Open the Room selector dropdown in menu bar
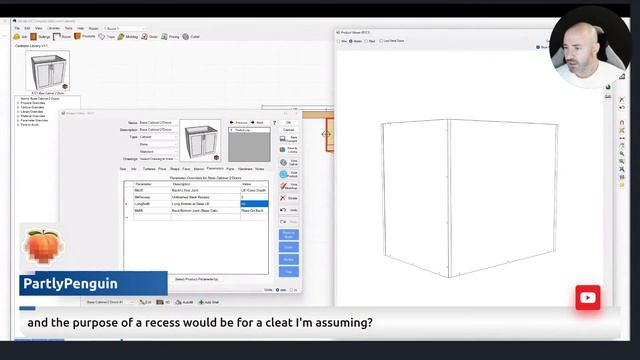The image size is (640, 360). pyautogui.click(x=123, y=29)
